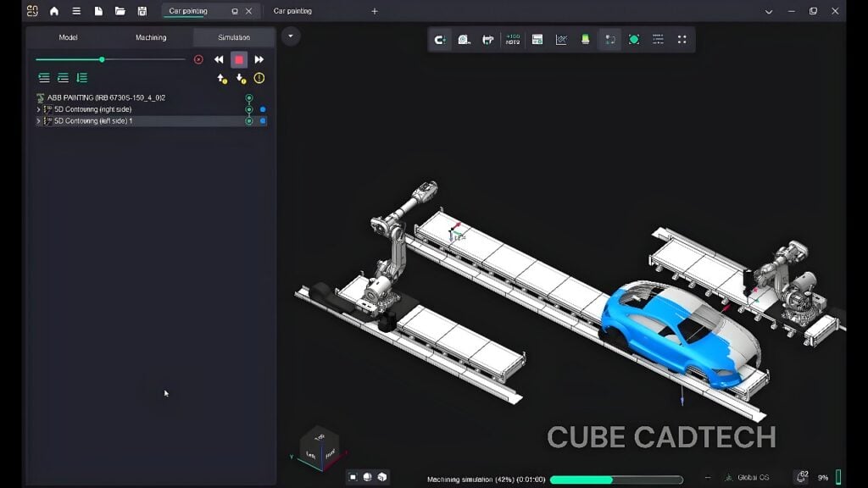Switch to the Model tab
The height and width of the screenshot is (488, 868).
click(68, 37)
